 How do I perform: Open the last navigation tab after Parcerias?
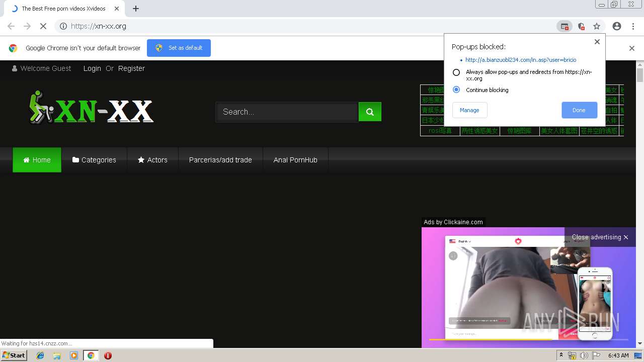click(x=295, y=160)
